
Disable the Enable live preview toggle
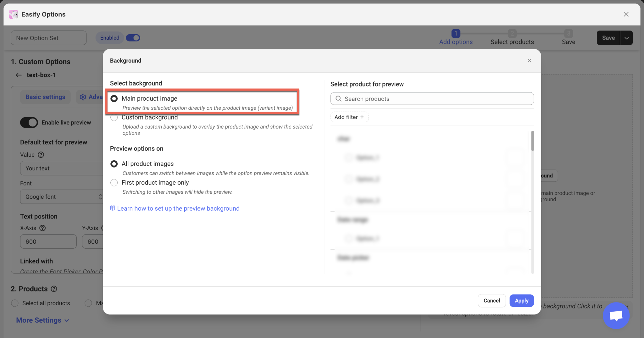pyautogui.click(x=29, y=123)
